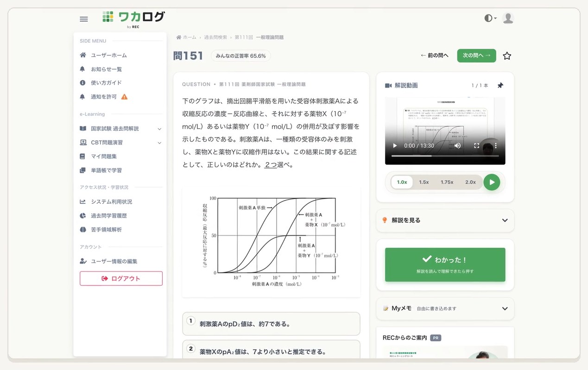Select 1.5x playback speed
This screenshot has width=588, height=370.
click(x=424, y=182)
